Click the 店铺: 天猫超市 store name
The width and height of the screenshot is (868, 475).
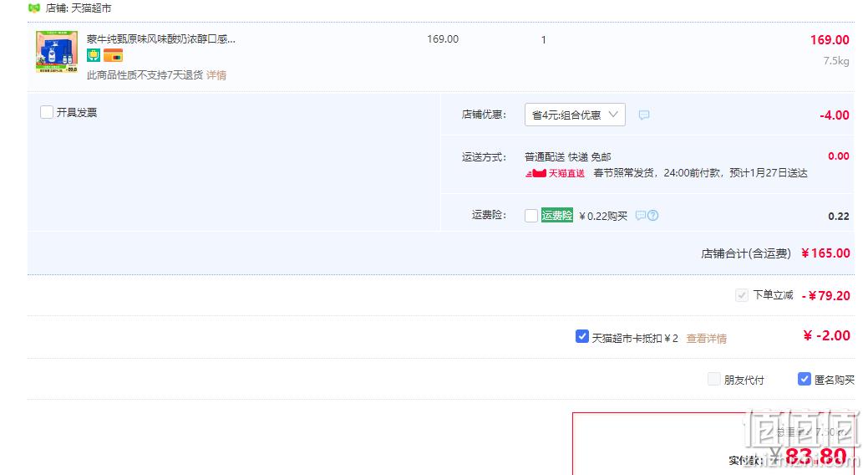[79, 8]
